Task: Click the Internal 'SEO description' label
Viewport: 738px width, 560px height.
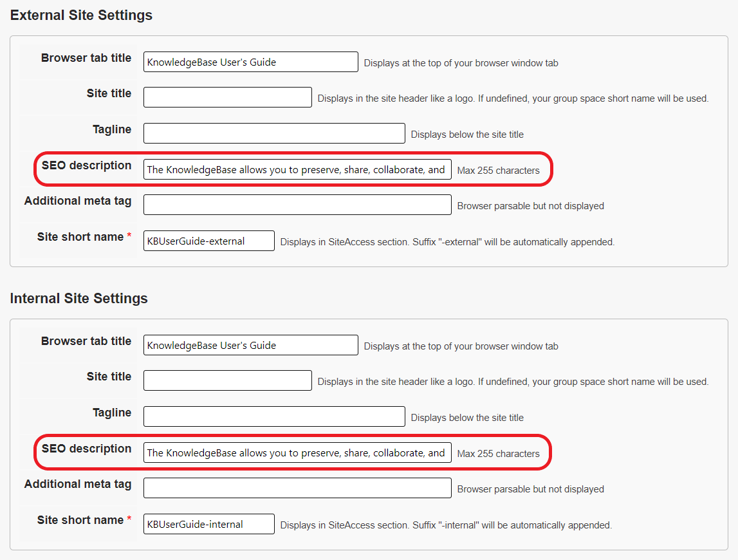Action: (87, 449)
